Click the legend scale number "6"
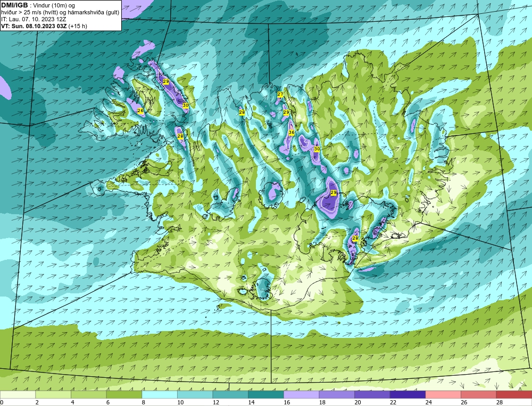Screen dimensions: 532x406 point(108,402)
